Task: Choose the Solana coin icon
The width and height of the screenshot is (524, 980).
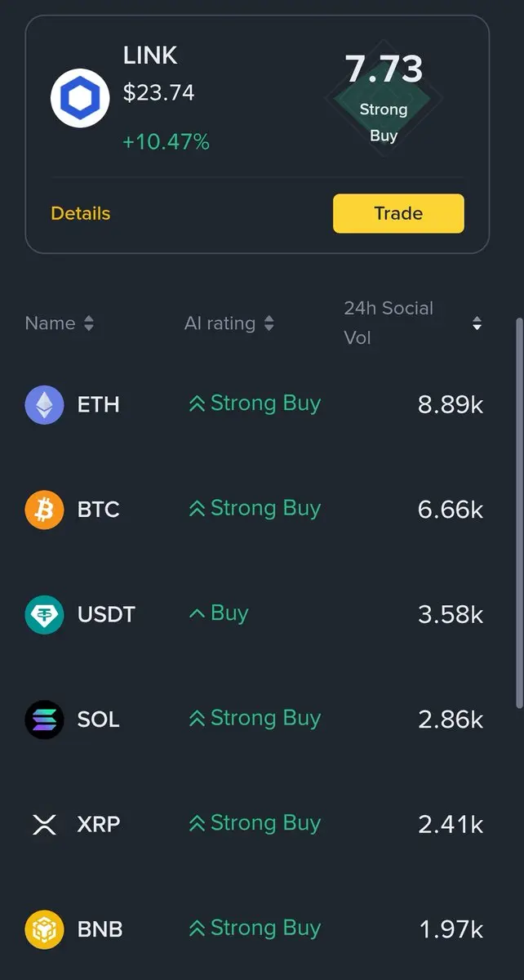Action: pos(44,719)
